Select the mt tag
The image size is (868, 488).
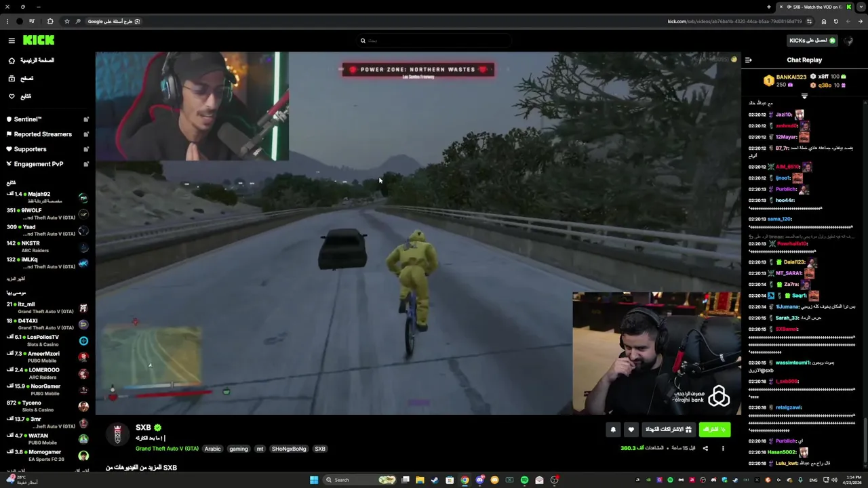[260, 449]
